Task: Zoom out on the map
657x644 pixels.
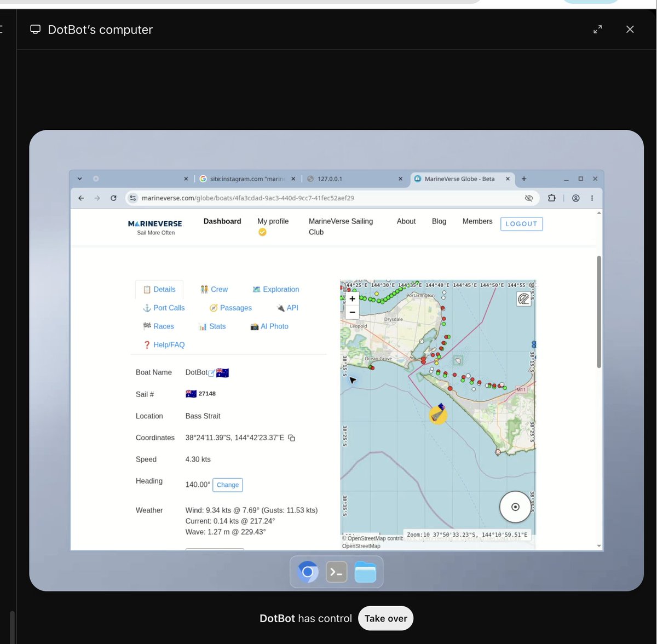Action: [353, 312]
